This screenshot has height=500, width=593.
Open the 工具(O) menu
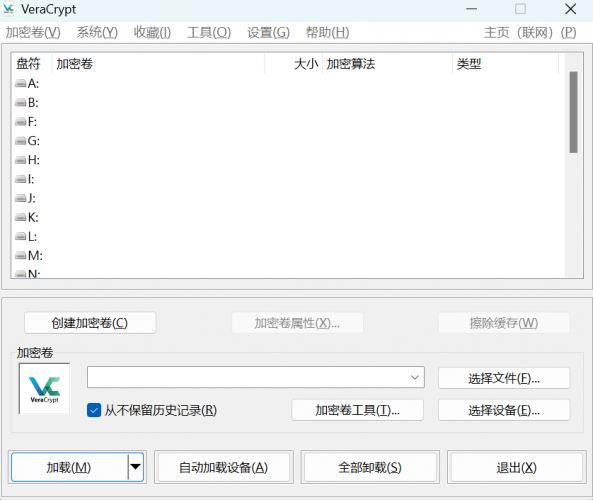pos(209,33)
